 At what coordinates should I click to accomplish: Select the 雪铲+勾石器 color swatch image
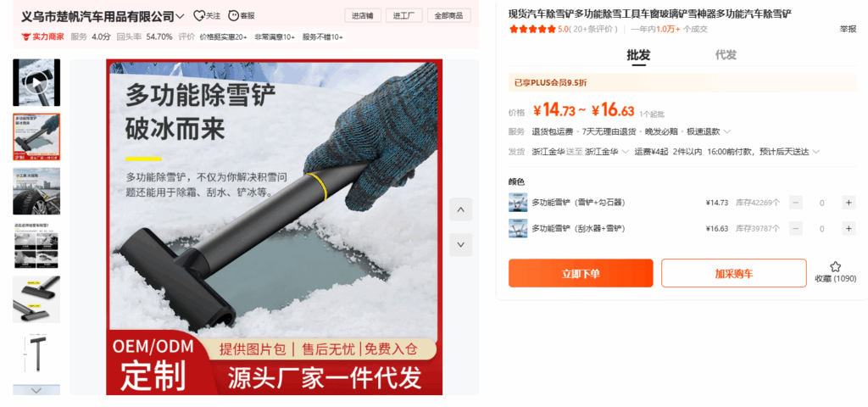click(518, 202)
